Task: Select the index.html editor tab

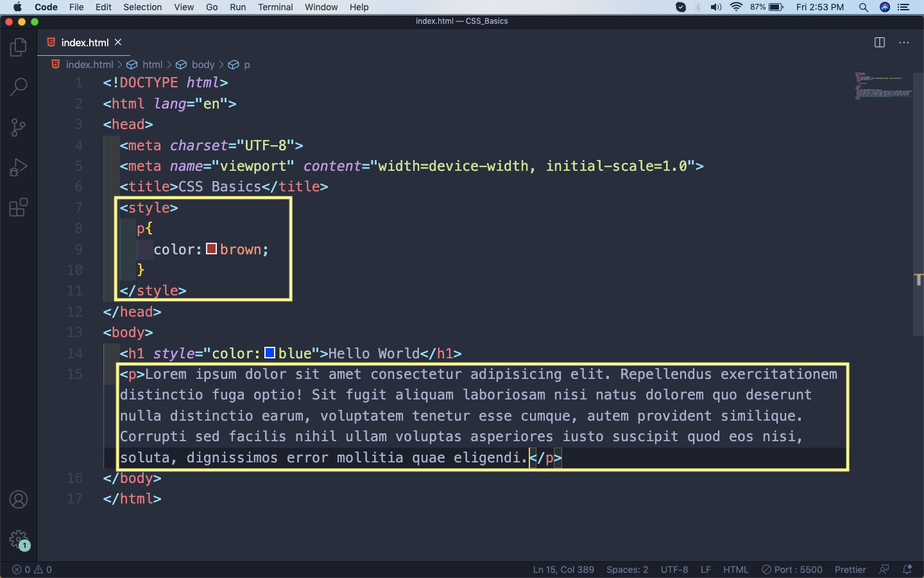Action: tap(85, 42)
